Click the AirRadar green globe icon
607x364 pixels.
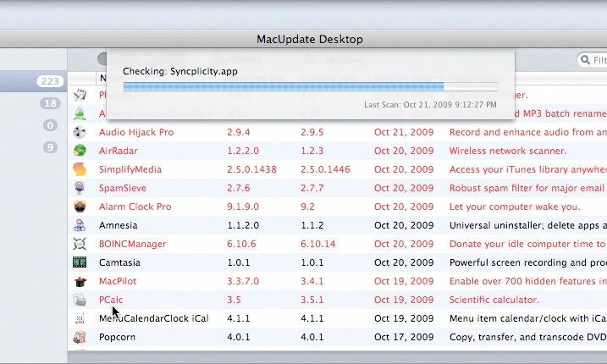[x=80, y=151]
